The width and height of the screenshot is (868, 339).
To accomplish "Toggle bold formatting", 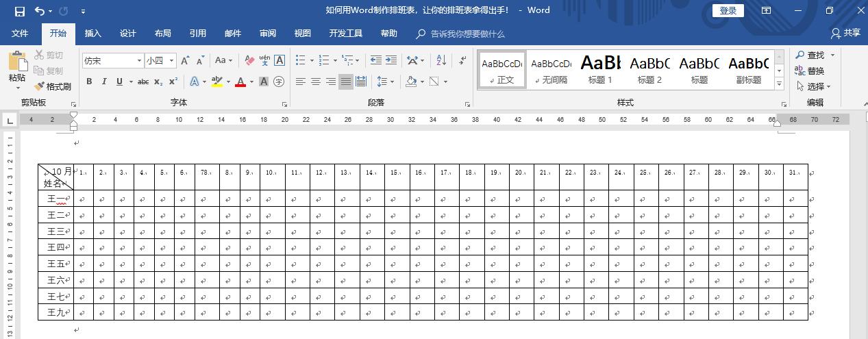I will (x=89, y=81).
